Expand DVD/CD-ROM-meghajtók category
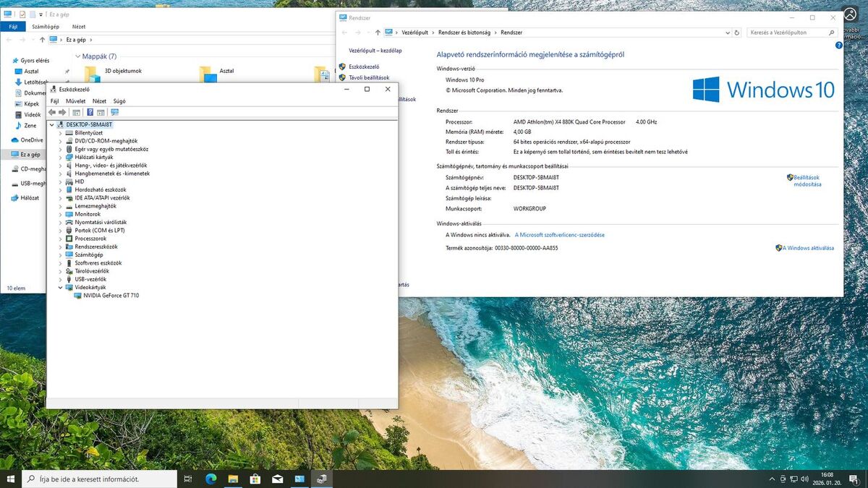Image resolution: width=868 pixels, height=488 pixels. point(60,141)
